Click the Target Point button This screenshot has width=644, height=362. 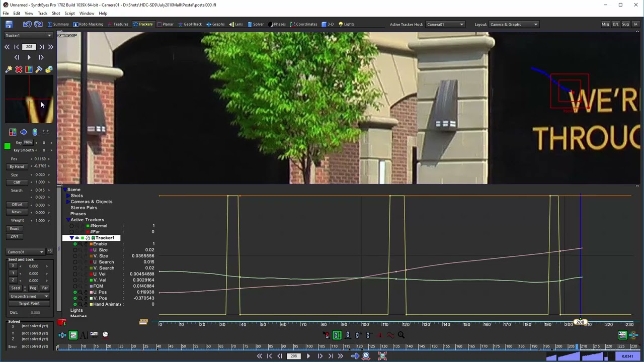(x=29, y=303)
